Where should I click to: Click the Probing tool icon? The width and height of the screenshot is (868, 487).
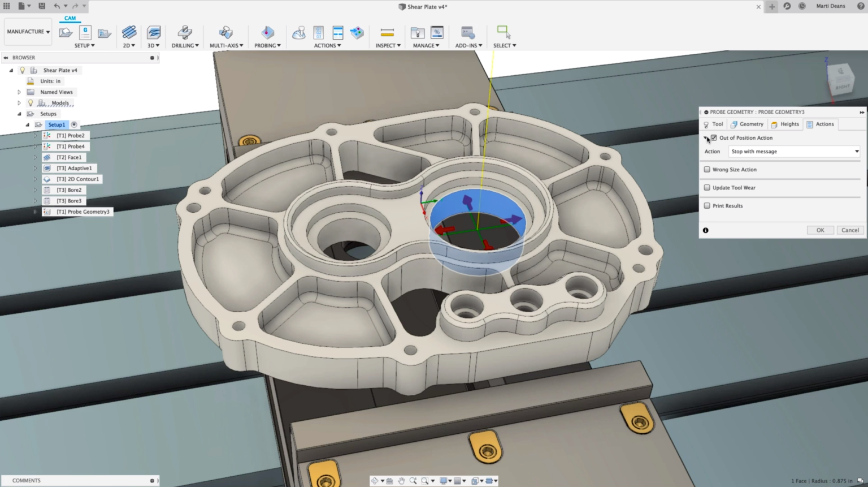[x=267, y=33]
